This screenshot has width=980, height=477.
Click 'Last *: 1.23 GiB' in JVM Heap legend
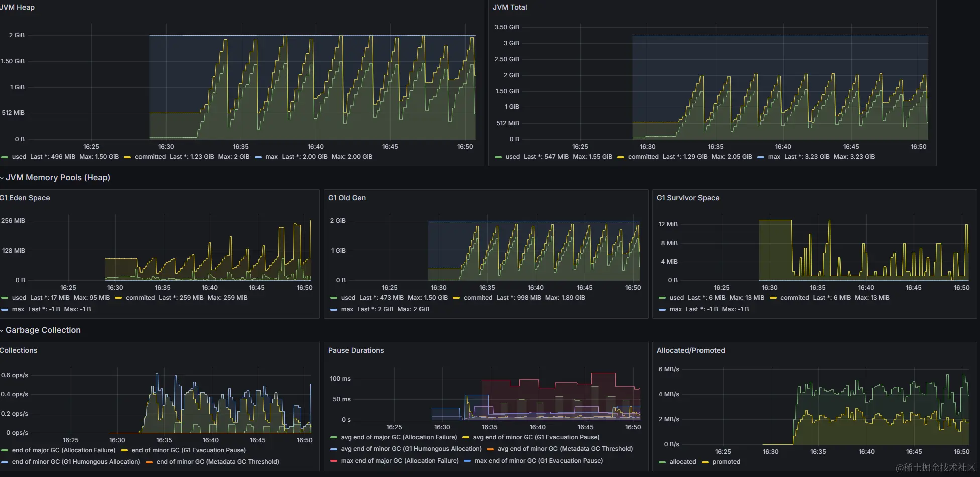point(192,157)
